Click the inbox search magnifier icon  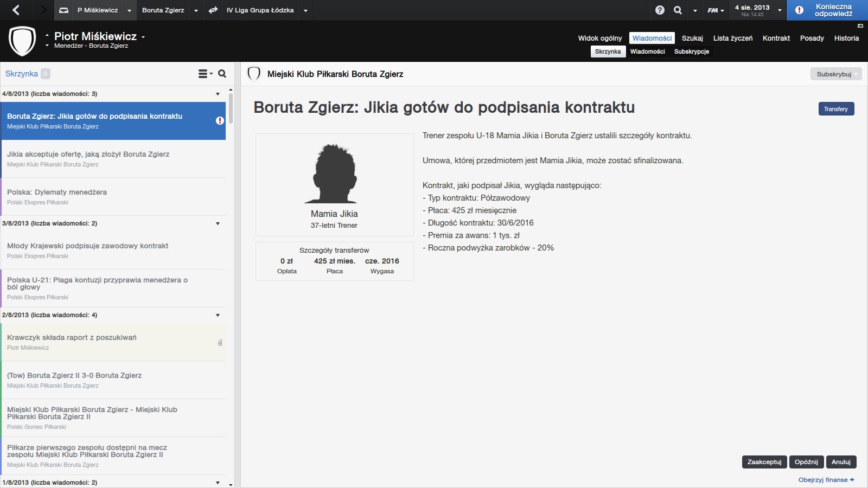coord(222,74)
